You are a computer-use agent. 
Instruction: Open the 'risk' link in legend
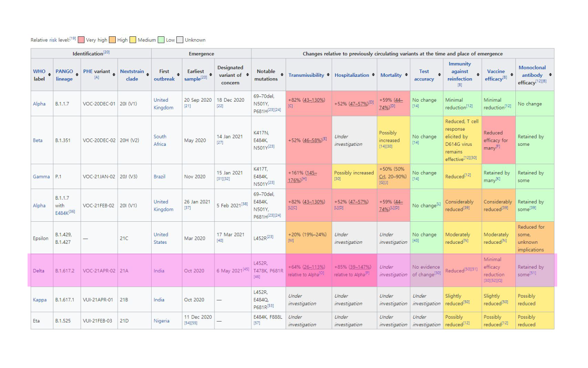tap(54, 40)
